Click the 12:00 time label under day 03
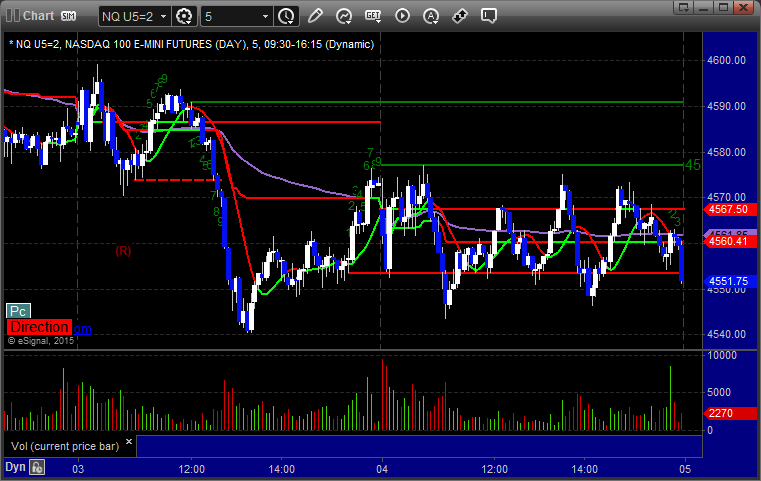This screenshot has height=481, width=761. (192, 469)
